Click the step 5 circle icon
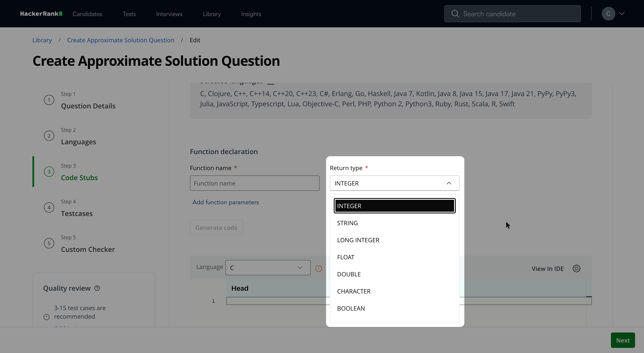Image resolution: width=644 pixels, height=353 pixels. 49,244
